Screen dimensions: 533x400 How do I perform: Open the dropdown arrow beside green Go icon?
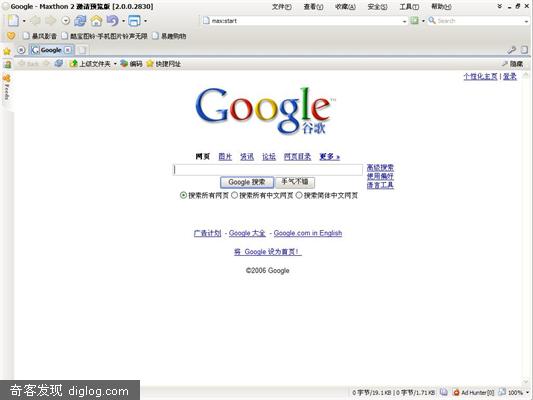423,21
